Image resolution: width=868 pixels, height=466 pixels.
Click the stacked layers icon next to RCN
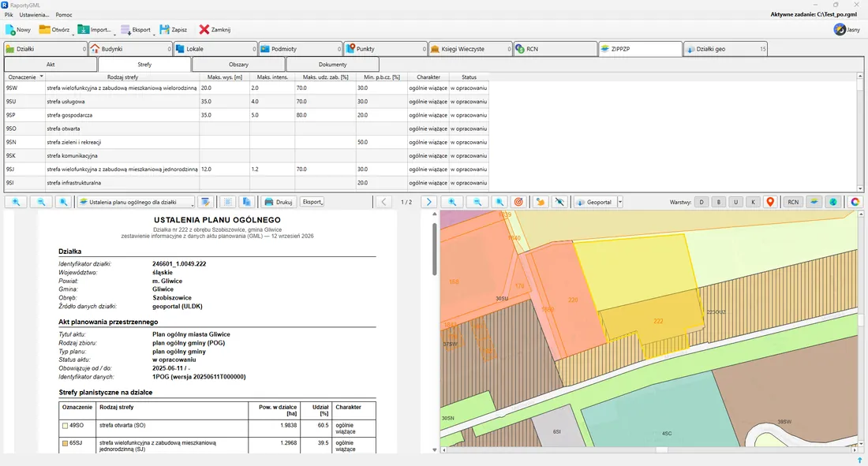(x=814, y=202)
